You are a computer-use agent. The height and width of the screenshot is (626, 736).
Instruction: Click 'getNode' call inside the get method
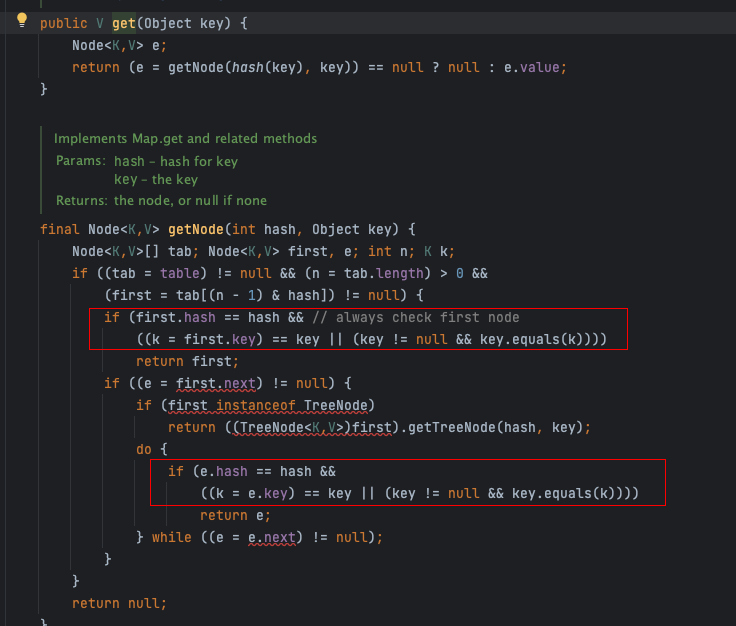(x=196, y=68)
